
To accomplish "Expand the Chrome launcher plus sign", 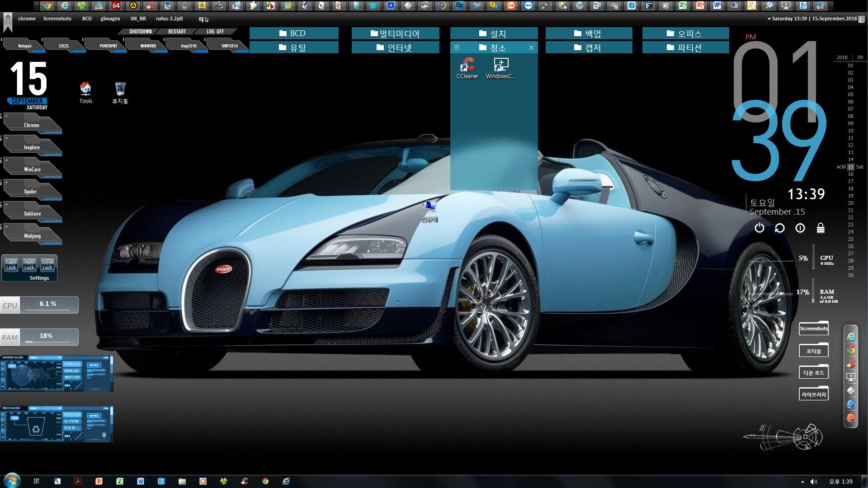I will [x=6, y=116].
